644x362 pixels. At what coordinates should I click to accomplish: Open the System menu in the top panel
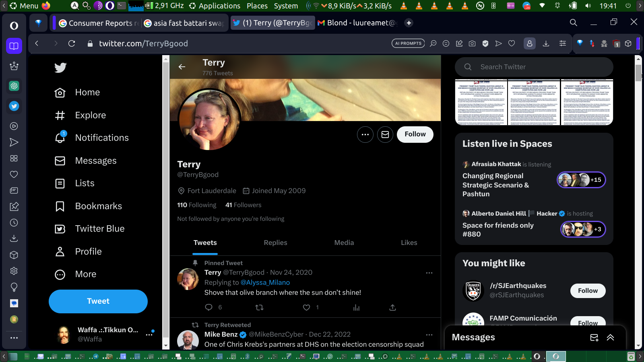(x=286, y=6)
